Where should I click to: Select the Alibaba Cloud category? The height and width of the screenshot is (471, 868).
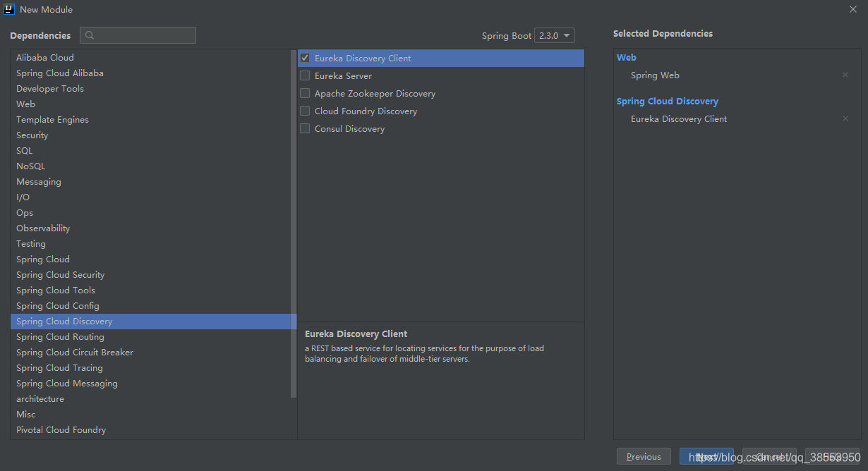[151, 58]
